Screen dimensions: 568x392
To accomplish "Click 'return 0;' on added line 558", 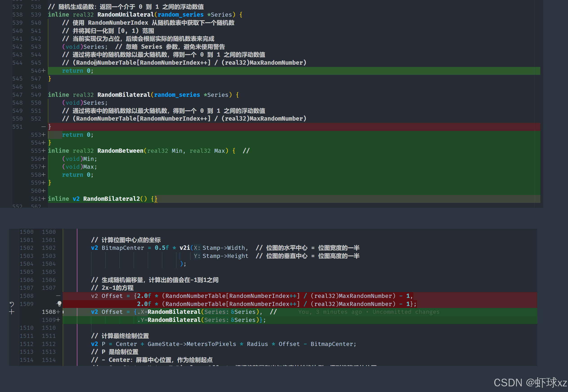I will click(78, 175).
